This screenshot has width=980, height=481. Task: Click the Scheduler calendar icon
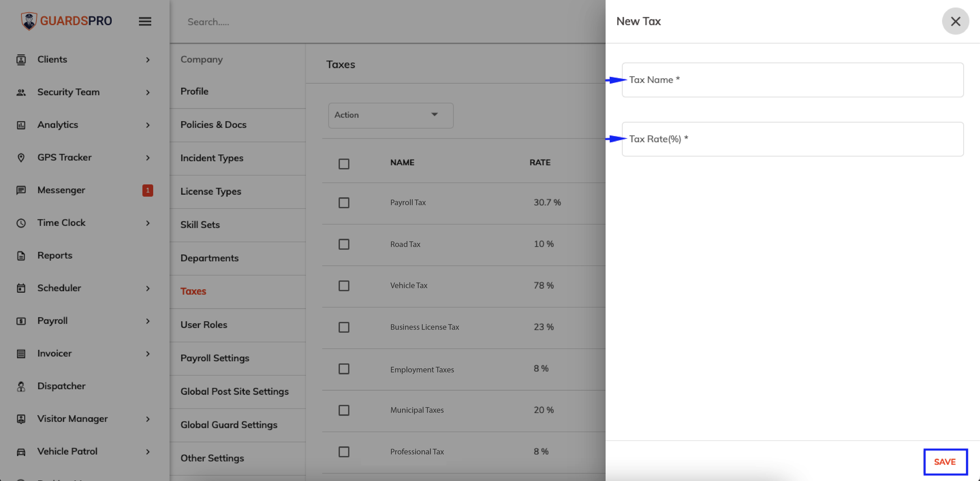pos(21,288)
